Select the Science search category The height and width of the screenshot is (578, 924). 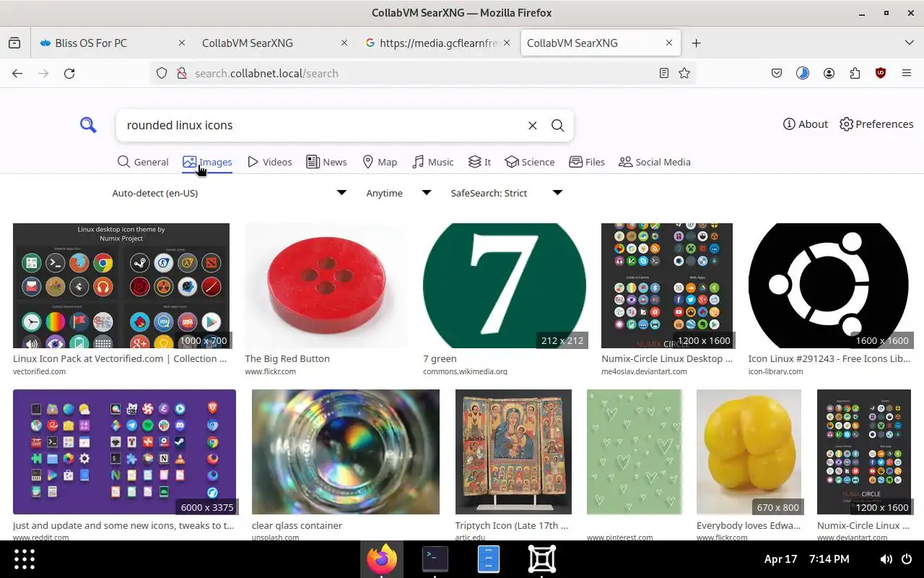click(530, 162)
